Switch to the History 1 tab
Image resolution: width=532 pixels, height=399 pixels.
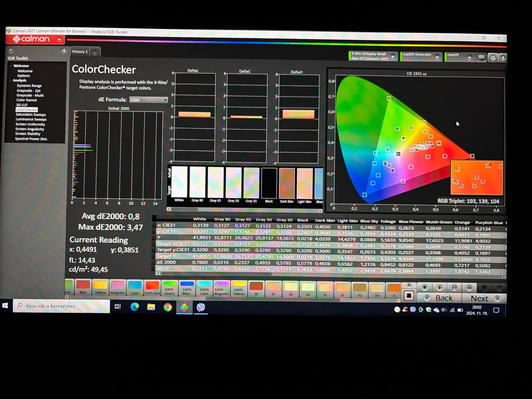click(x=80, y=52)
